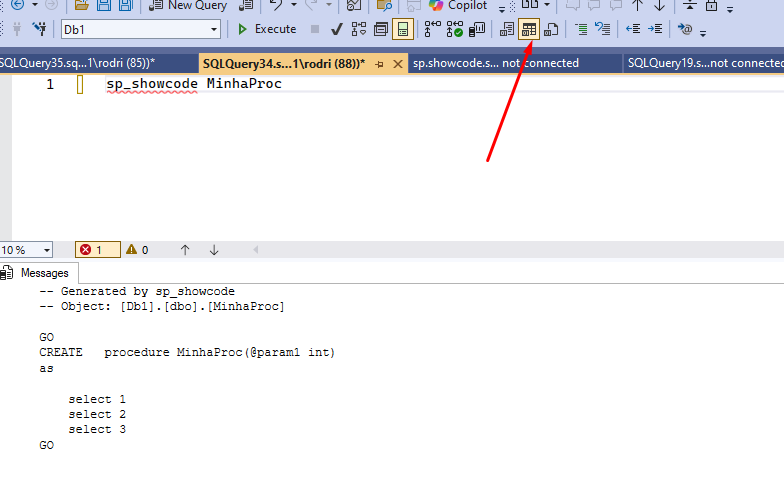Click the 'select 3' output line
Viewport: 784px width, 477px height.
coord(97,430)
